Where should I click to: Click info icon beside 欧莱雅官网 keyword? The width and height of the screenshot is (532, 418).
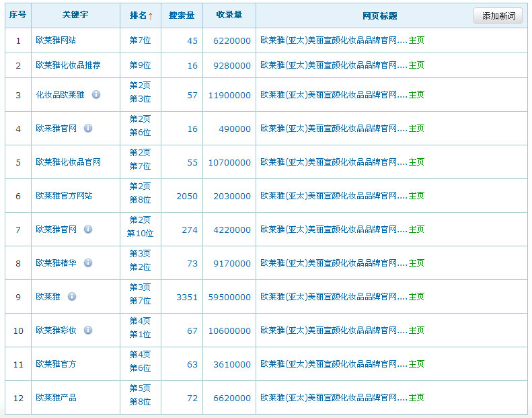[88, 230]
